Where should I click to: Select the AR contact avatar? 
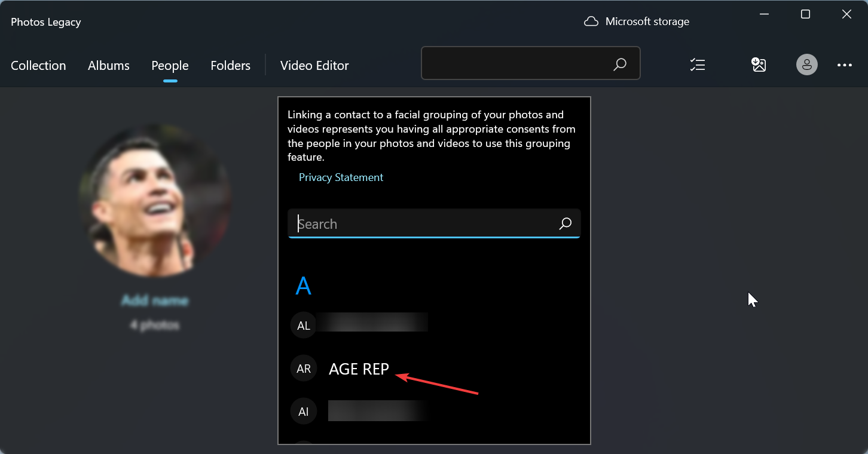304,369
